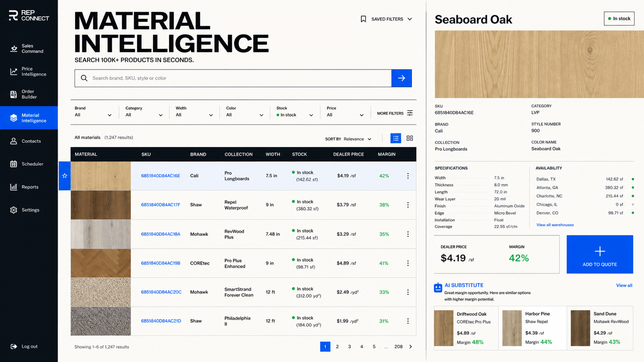The image size is (644, 362).
Task: Open SKU link 6851840D84AC16E
Action: (x=161, y=176)
